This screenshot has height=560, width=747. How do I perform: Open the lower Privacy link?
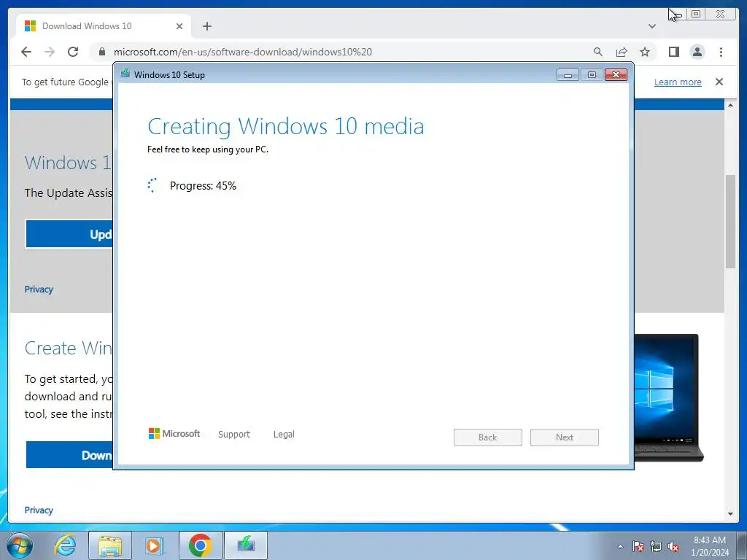point(39,510)
